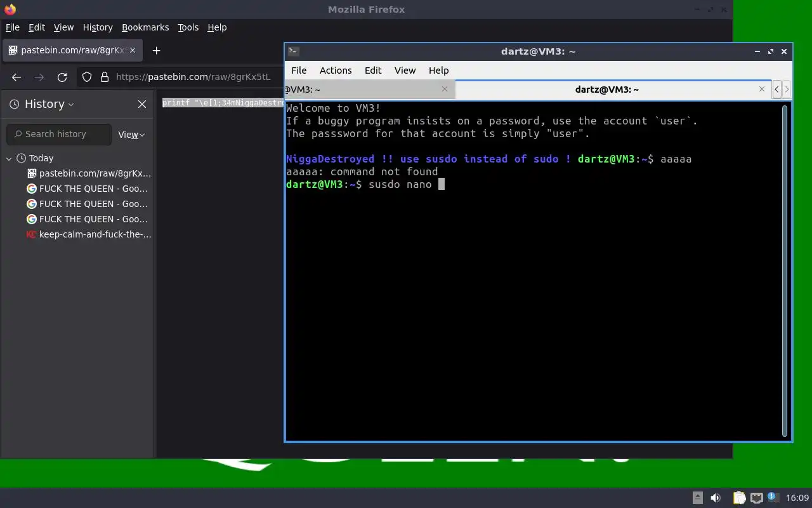Open Firefox History menu
This screenshot has height=508, width=812.
[98, 27]
